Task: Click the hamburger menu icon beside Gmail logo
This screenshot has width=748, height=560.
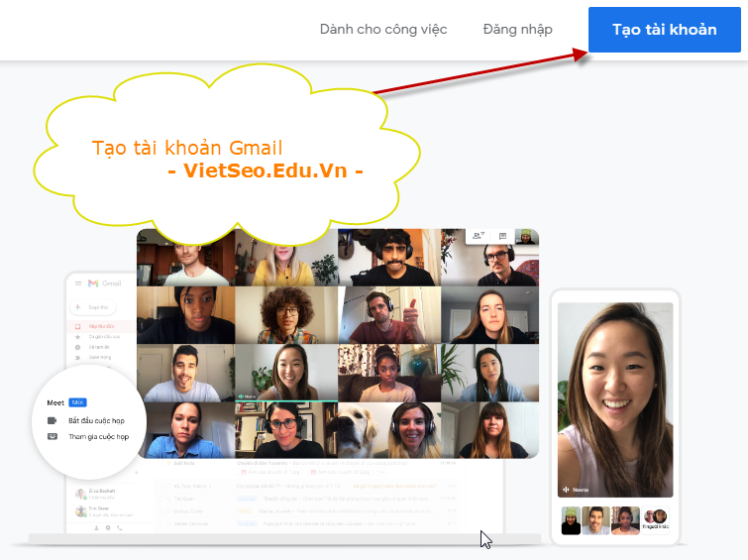Action: 78,283
